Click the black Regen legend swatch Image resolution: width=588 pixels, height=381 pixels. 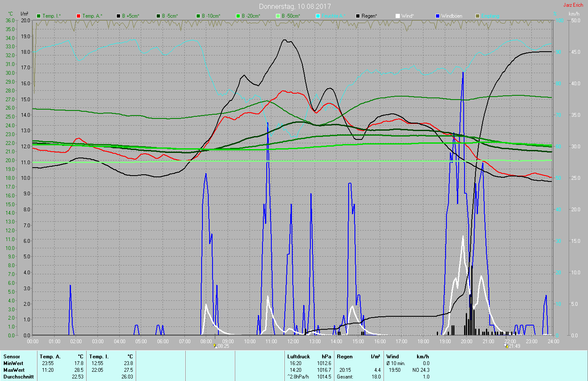point(358,16)
